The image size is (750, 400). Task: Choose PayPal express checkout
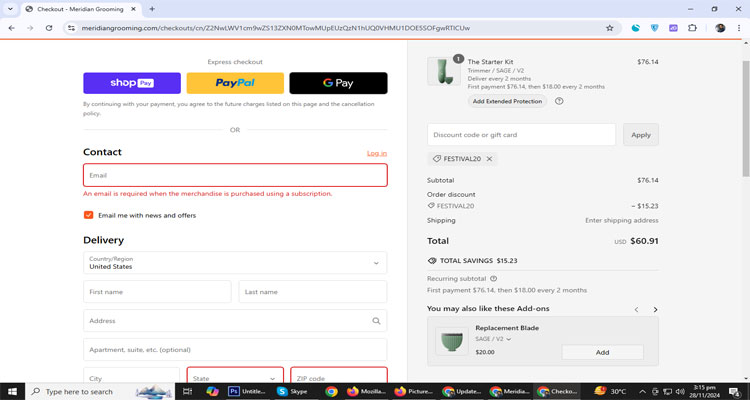tap(235, 83)
